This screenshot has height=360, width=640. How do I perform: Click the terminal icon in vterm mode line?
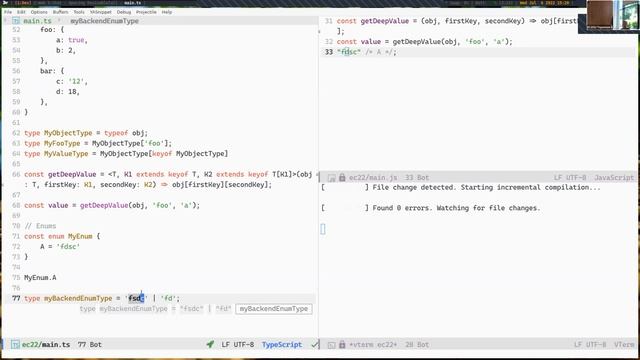coord(331,345)
